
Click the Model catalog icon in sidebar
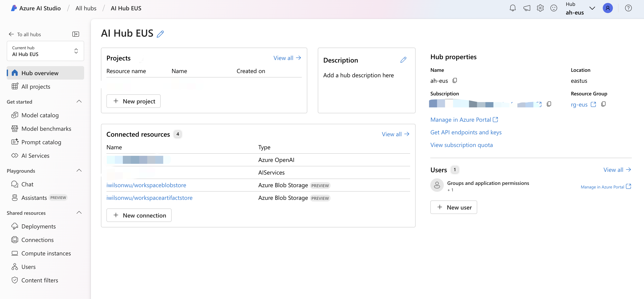[14, 115]
